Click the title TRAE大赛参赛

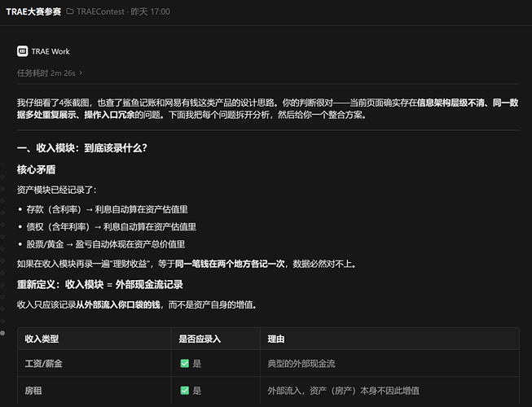pyautogui.click(x=33, y=11)
